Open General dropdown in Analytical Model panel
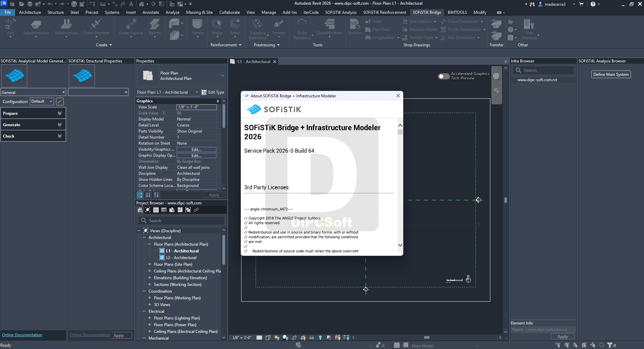Screen dimensions: 644x349 click(x=33, y=92)
